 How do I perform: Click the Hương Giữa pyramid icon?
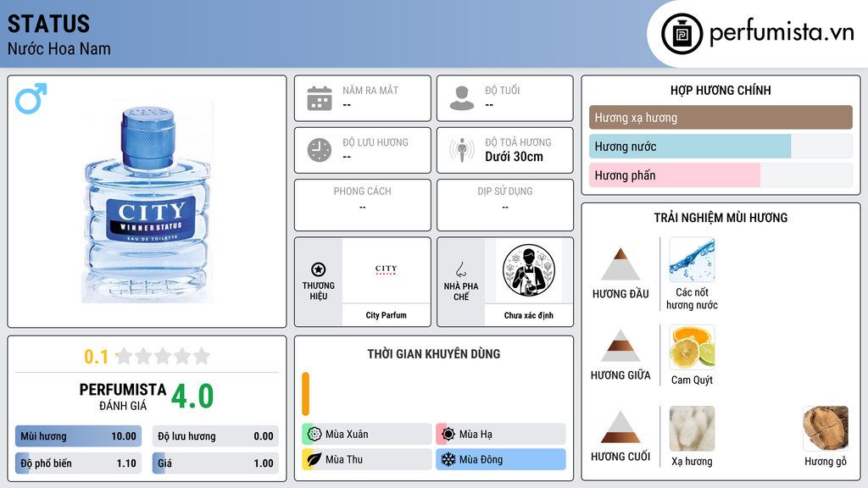coord(620,346)
